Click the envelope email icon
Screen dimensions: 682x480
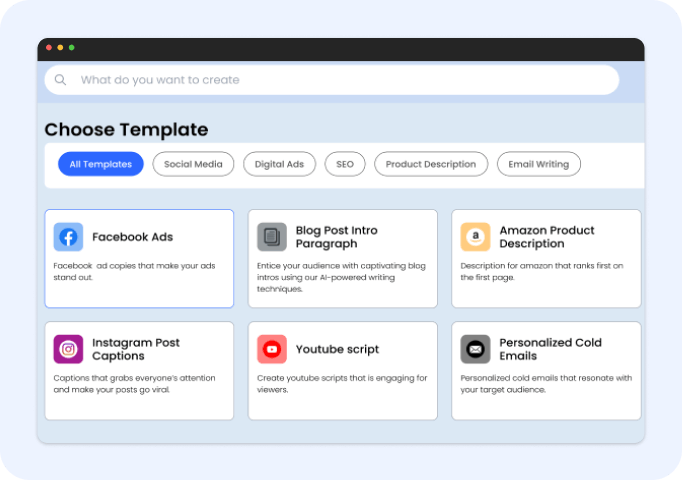point(475,349)
